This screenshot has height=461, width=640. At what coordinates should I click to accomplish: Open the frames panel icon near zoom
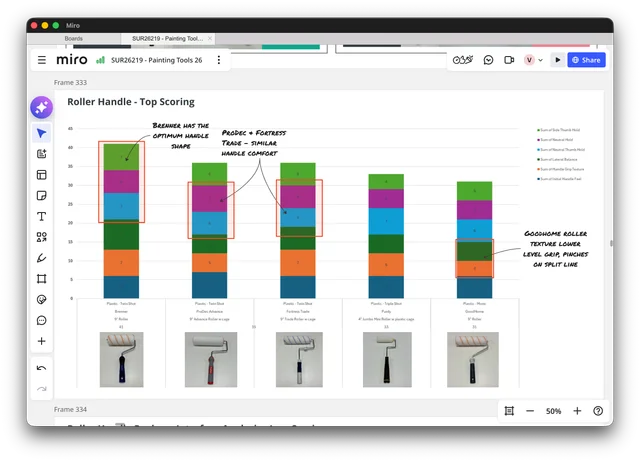coord(509,411)
